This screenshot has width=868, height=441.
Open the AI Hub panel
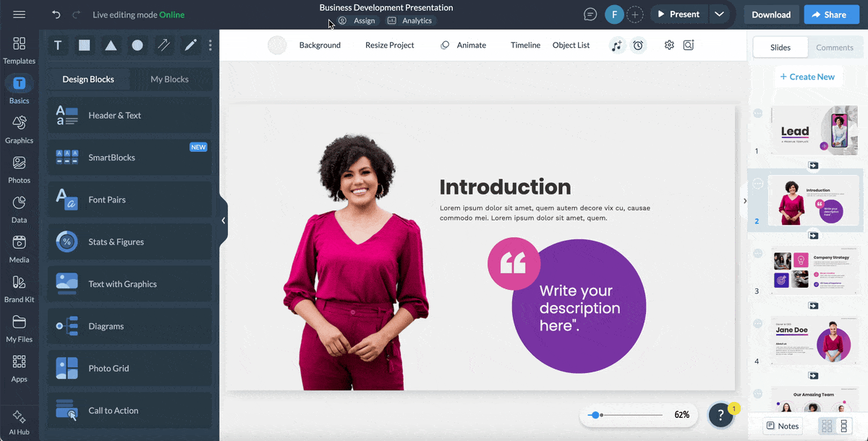pyautogui.click(x=20, y=423)
